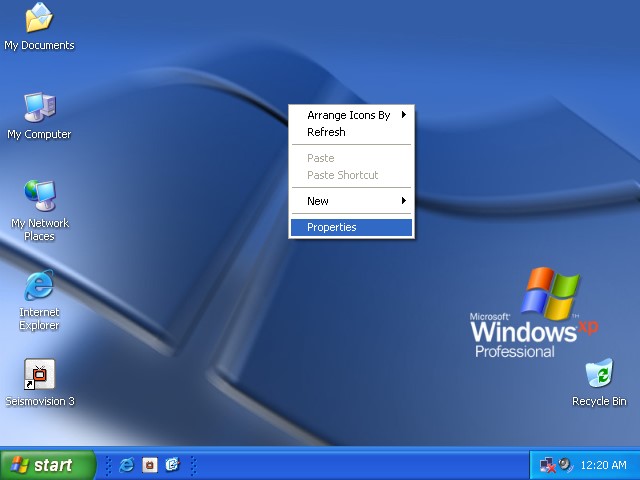Click the 12:20 AM taskbar clock

[x=603, y=465]
